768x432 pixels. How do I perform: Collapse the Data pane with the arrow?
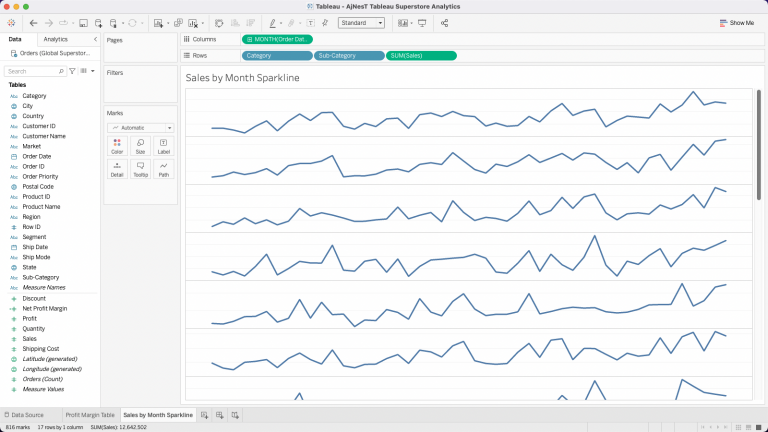95,39
